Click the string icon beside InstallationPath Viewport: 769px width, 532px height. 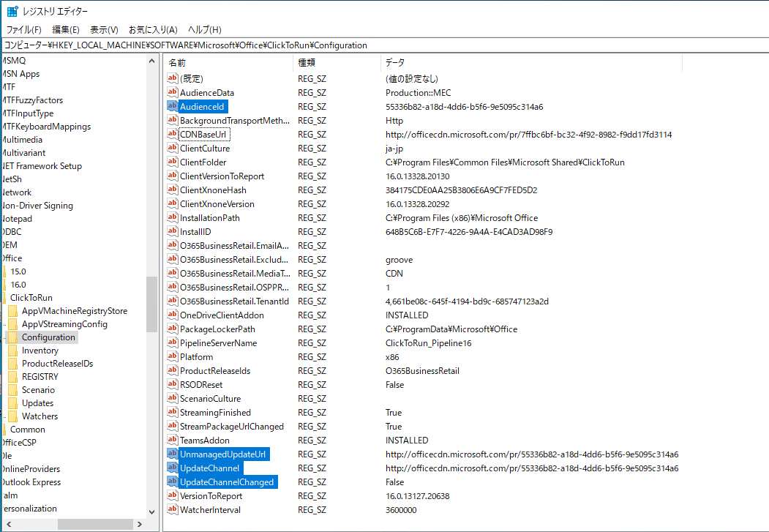point(172,217)
